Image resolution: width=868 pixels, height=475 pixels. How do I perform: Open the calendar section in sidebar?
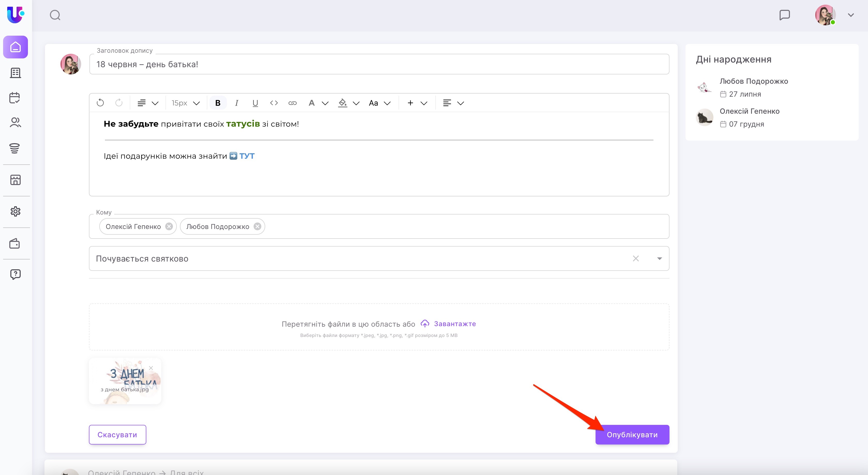click(15, 98)
